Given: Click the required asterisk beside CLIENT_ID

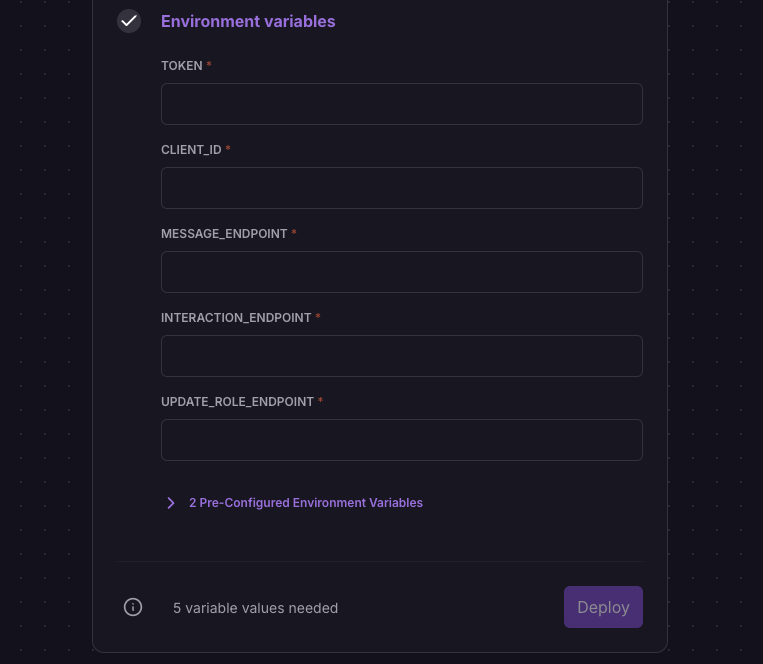Looking at the screenshot, I should [x=228, y=149].
